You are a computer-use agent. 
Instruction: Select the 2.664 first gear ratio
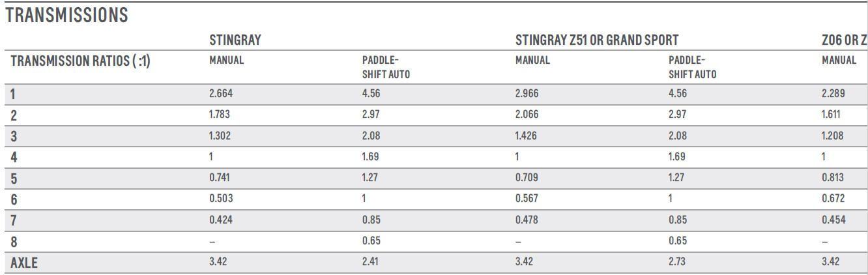[221, 93]
